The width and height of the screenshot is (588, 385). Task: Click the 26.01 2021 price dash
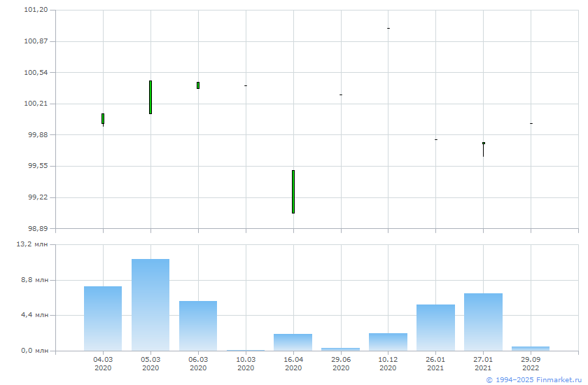click(x=435, y=139)
